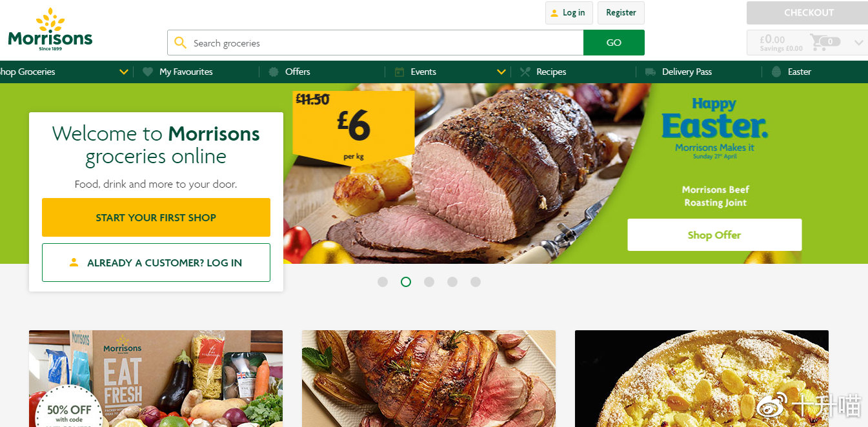
Task: Click the fork and knife Recipes icon
Action: click(525, 72)
